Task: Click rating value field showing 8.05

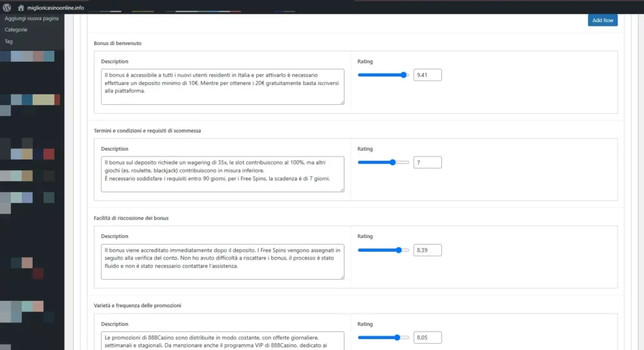Action: (x=428, y=337)
